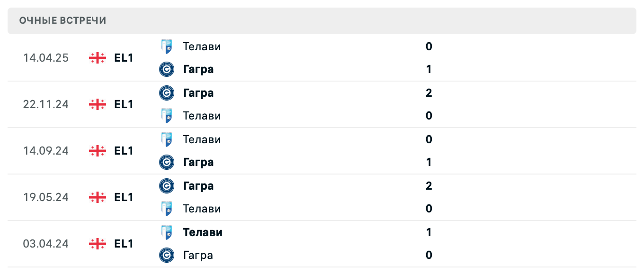The image size is (644, 276).
Task: Select bold Телави in 03.04.24 match
Action: pos(203,232)
